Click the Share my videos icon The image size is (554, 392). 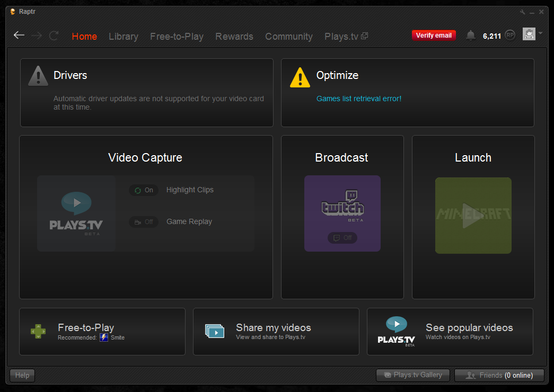[x=215, y=331]
